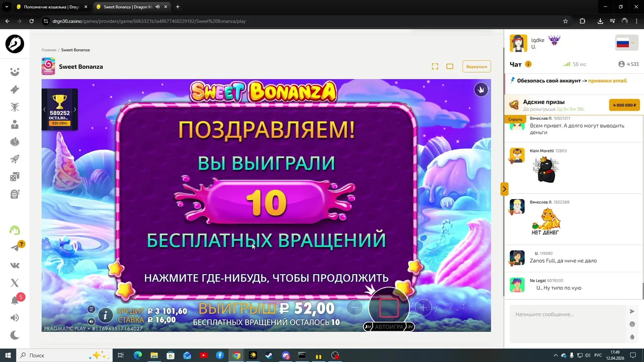Viewport: 644px width, 362px height.
Task: Go to previous tournament in trophy widget
Action: (44, 110)
